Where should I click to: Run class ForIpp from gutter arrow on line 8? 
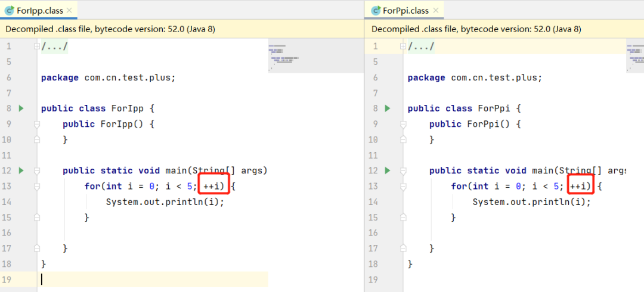pyautogui.click(x=21, y=108)
